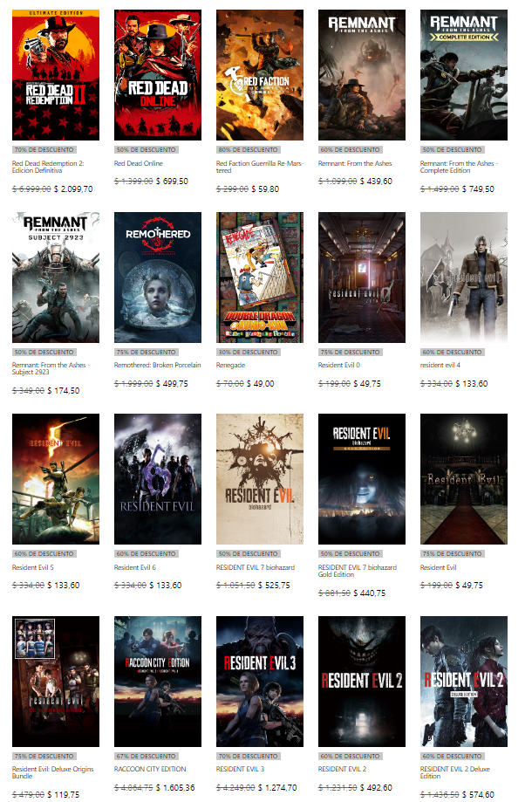Select the RESIDENT EVIL 2 standard edition cover
This screenshot has width=532, height=802.
click(361, 682)
